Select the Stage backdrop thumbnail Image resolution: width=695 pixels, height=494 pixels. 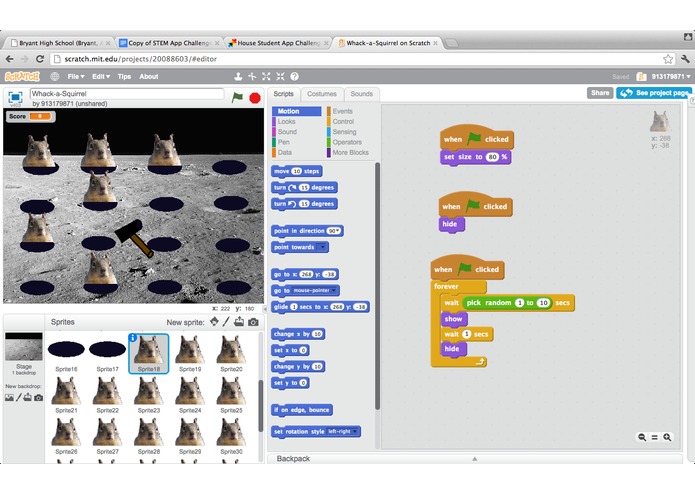pos(24,346)
